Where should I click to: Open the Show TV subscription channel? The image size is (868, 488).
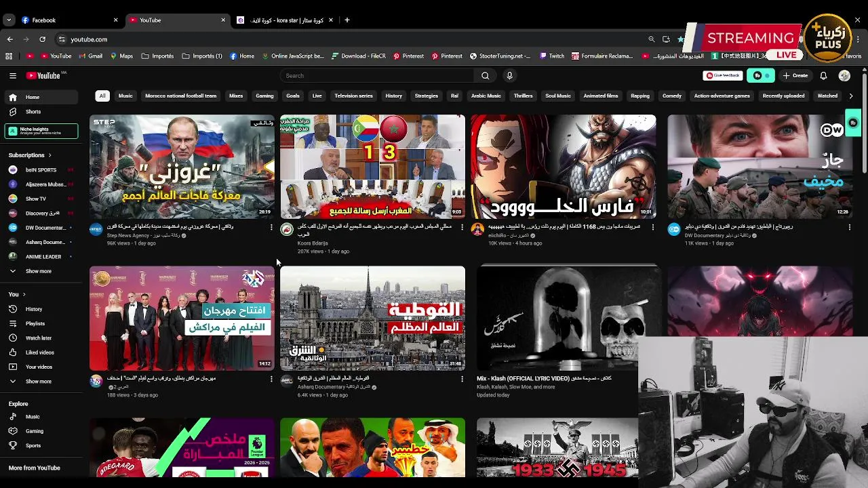point(41,199)
